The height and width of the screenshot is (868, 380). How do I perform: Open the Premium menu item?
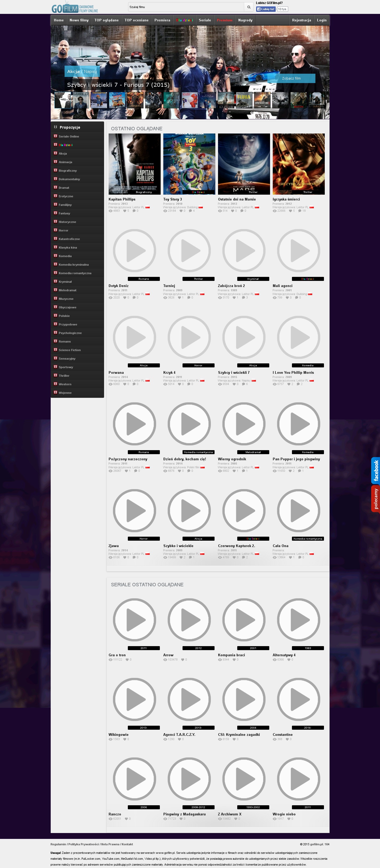click(x=225, y=20)
